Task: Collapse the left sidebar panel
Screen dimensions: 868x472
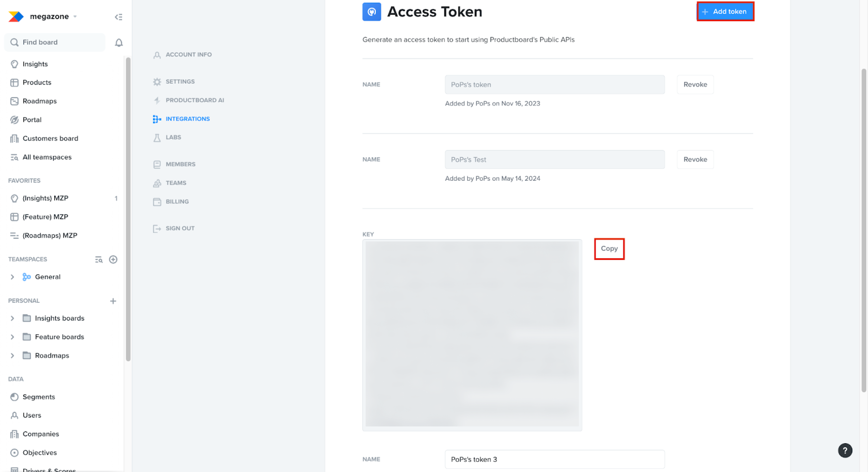Action: 118,17
